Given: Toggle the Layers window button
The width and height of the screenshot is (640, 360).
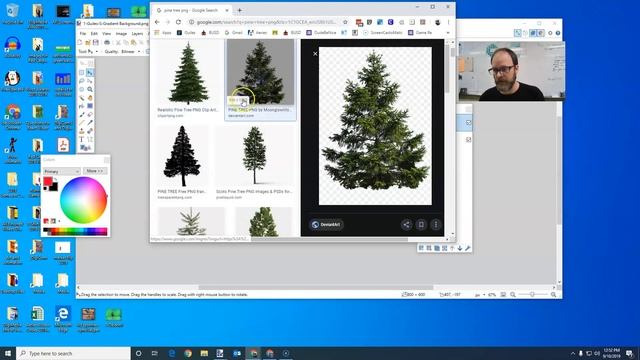Looking at the screenshot, I should (x=533, y=33).
